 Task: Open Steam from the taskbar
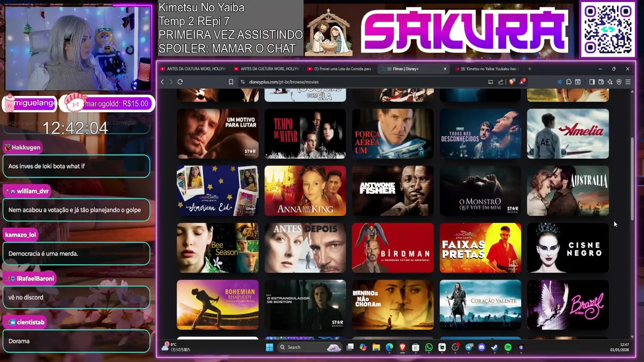pyautogui.click(x=495, y=347)
